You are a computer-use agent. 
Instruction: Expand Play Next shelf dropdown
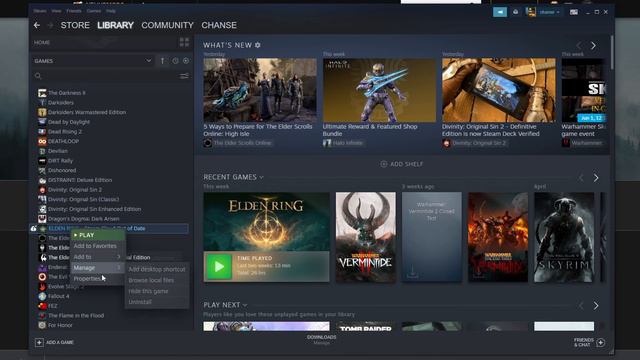(245, 305)
